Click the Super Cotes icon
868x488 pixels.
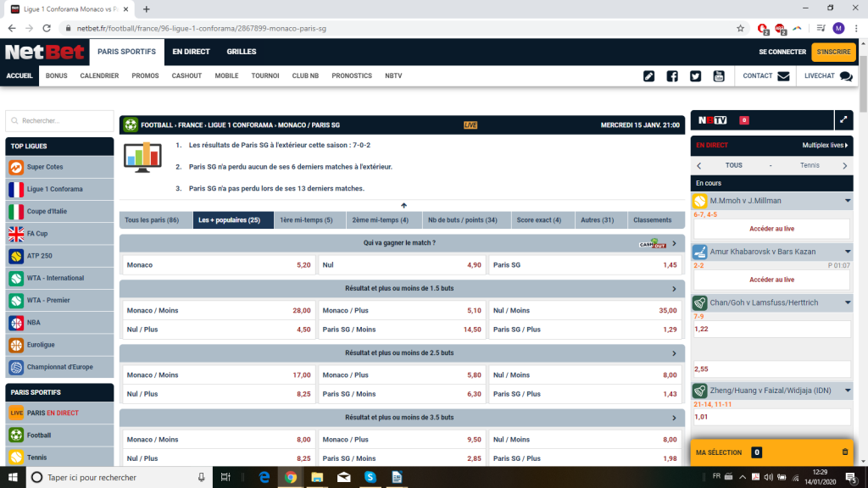16,167
